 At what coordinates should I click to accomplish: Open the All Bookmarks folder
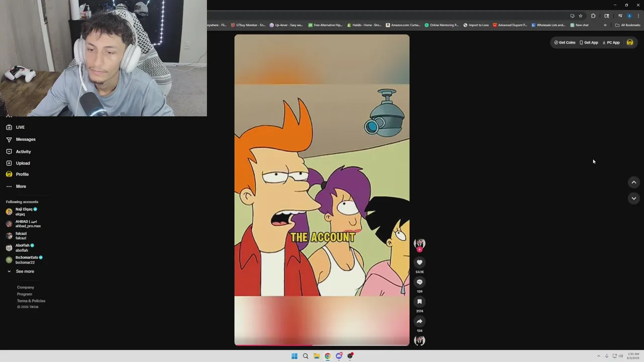point(628,25)
